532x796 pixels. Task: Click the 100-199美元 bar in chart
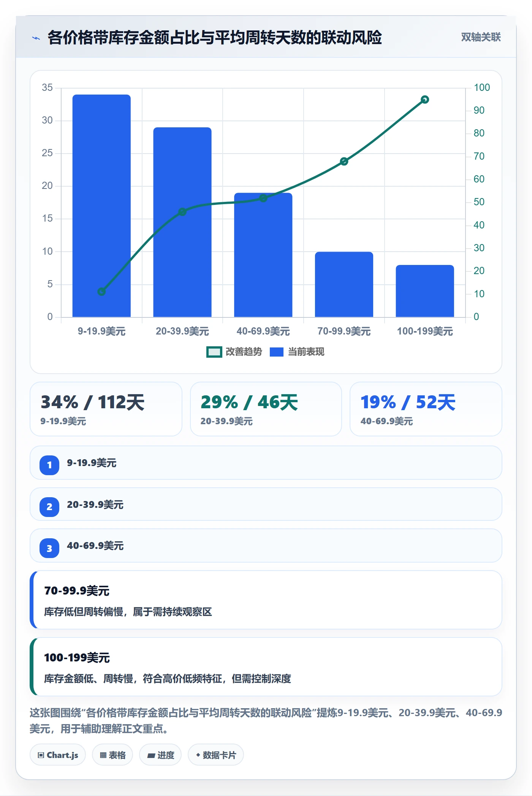coord(425,291)
